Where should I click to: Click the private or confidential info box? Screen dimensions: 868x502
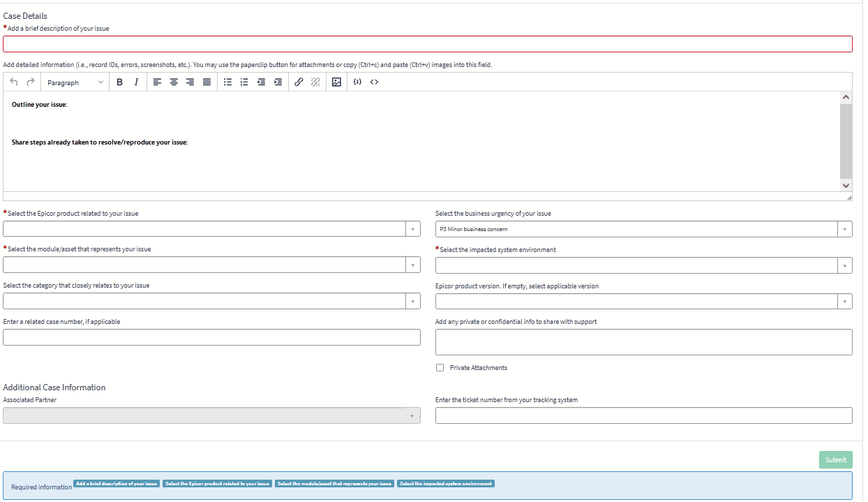643,342
